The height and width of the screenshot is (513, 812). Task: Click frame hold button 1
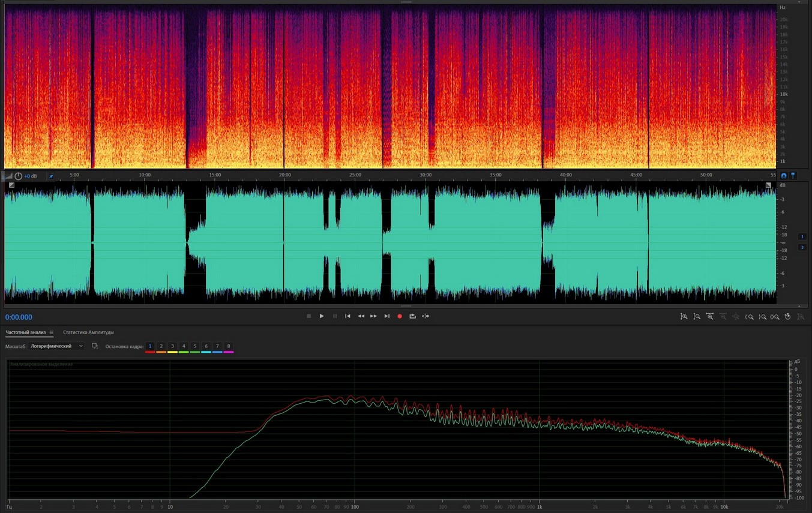click(x=150, y=346)
